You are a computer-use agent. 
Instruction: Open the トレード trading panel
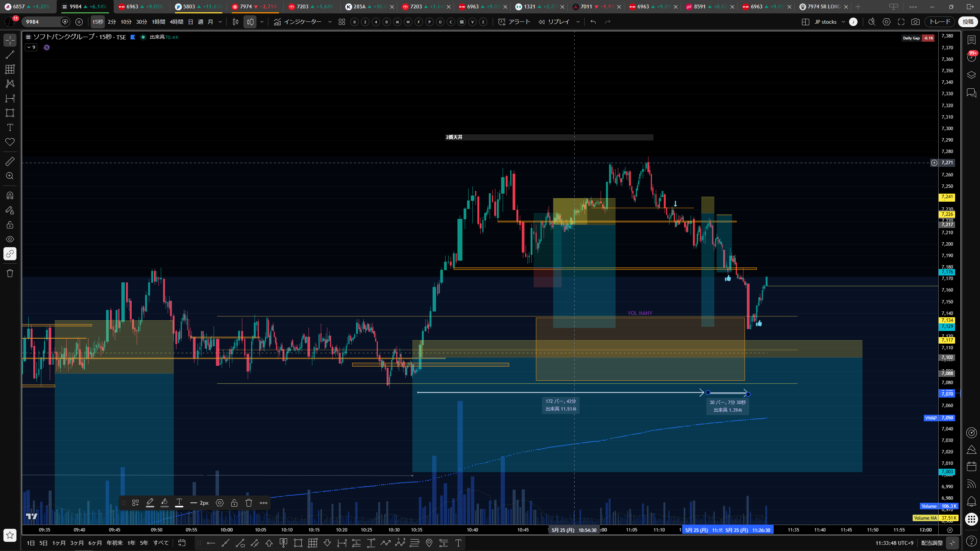(x=940, y=22)
